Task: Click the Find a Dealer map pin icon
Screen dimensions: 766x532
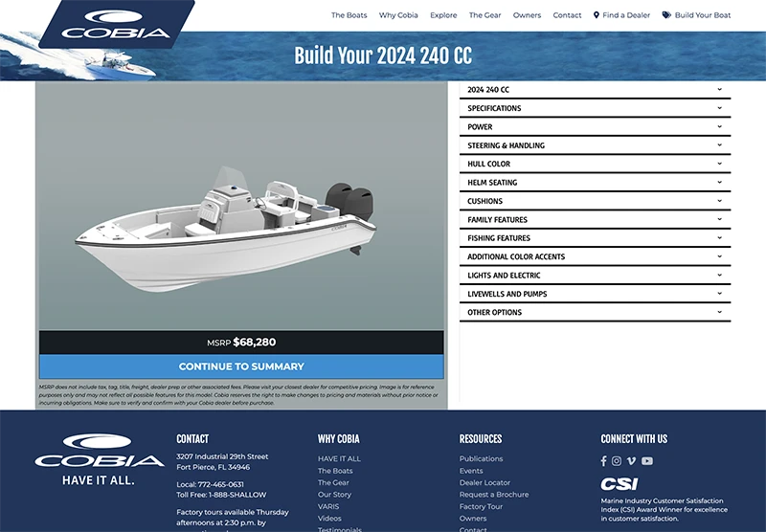Action: (596, 15)
